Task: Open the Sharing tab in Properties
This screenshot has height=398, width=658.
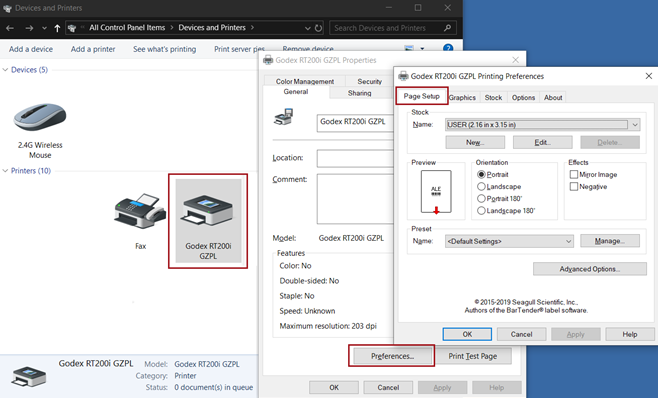Action: pyautogui.click(x=360, y=93)
